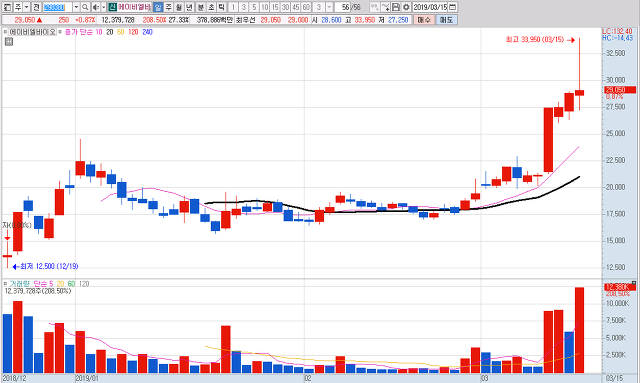Click the 거래량 volume legend label

[x=20, y=283]
